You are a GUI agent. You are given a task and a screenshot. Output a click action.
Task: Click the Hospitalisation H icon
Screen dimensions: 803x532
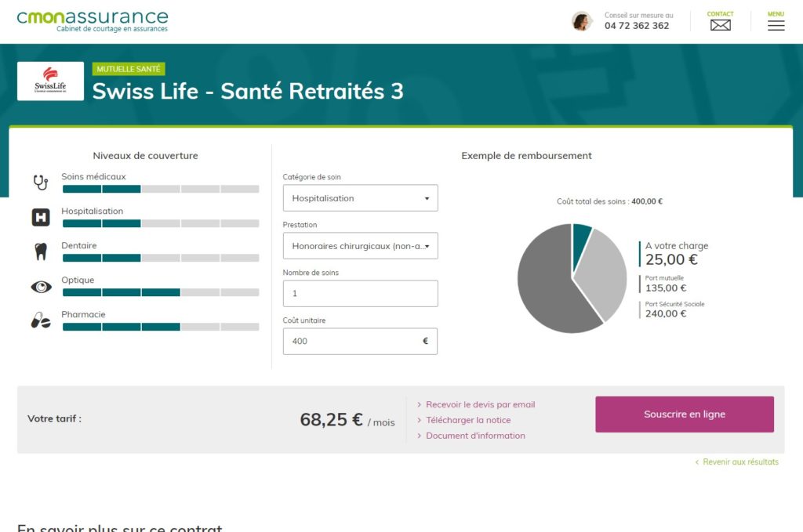click(x=41, y=217)
